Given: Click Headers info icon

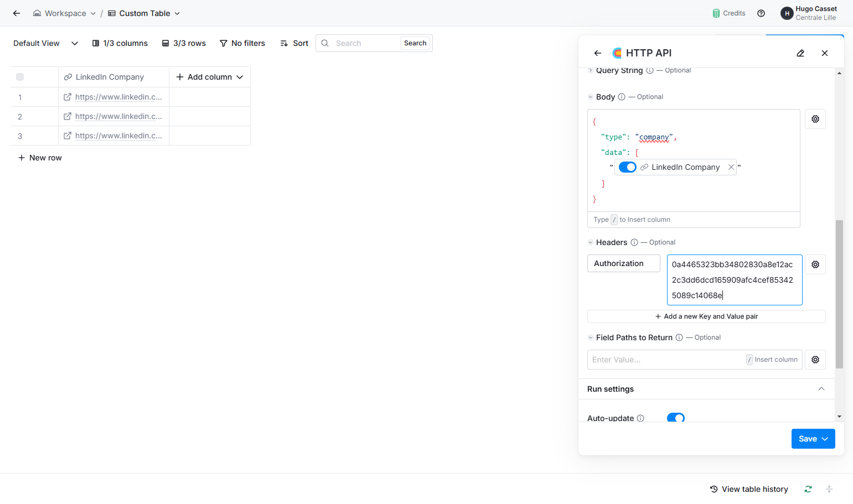Looking at the screenshot, I should pos(634,242).
